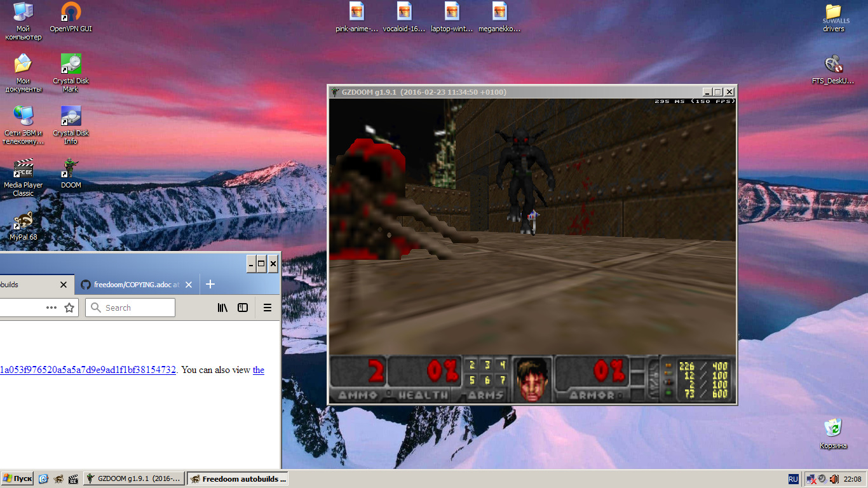The height and width of the screenshot is (488, 868).
Task: Click the FPS counter in the GZDOOM view
Action: (x=695, y=102)
